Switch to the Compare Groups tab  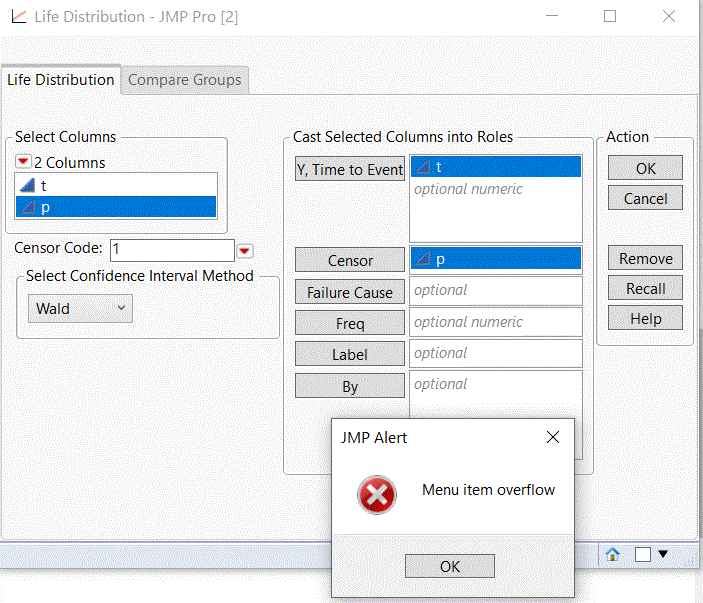pos(185,80)
